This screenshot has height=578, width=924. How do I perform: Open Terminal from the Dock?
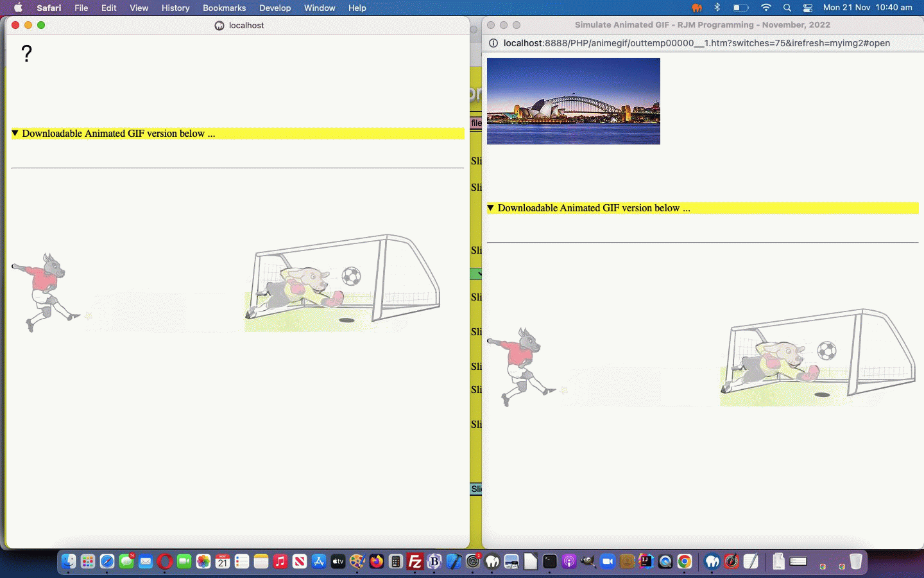pyautogui.click(x=550, y=562)
